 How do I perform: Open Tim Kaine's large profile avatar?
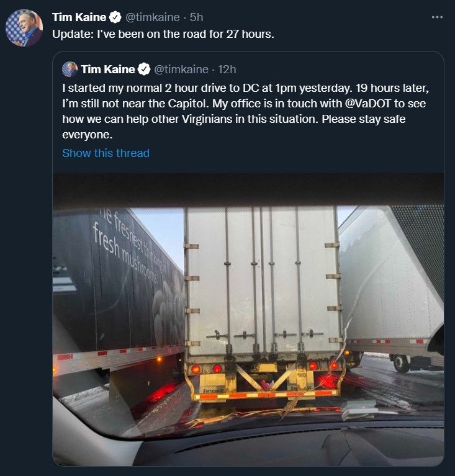[x=24, y=29]
